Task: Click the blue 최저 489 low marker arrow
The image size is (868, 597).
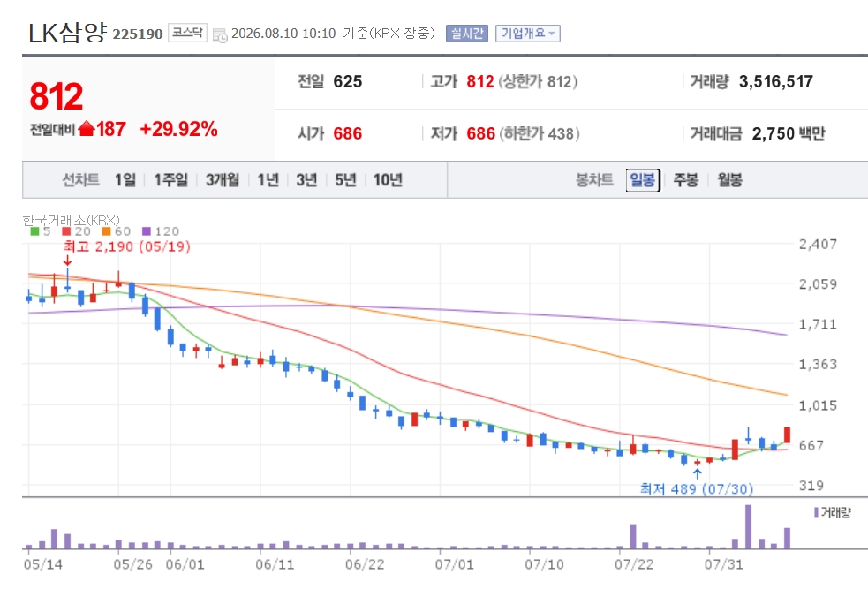Action: 698,473
